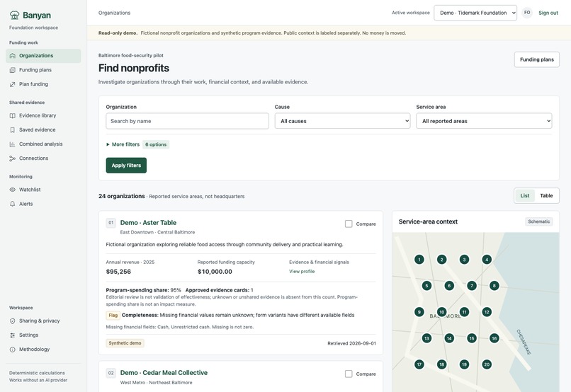571x392 pixels.
Task: Click the '$95,256' annual revenue value
Action: point(118,272)
